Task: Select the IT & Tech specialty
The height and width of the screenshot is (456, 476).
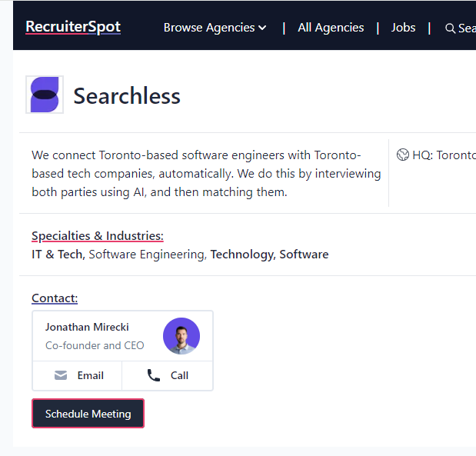Action: [58, 254]
